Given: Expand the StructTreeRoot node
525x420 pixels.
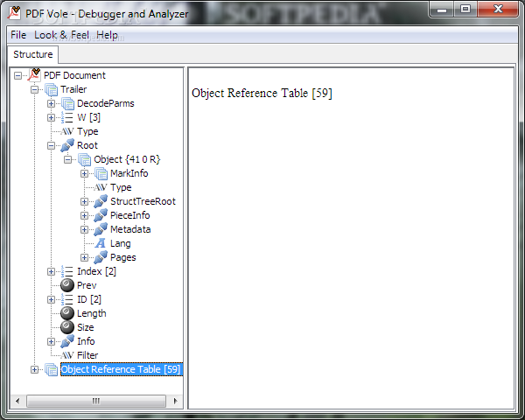Looking at the screenshot, I should [84, 201].
